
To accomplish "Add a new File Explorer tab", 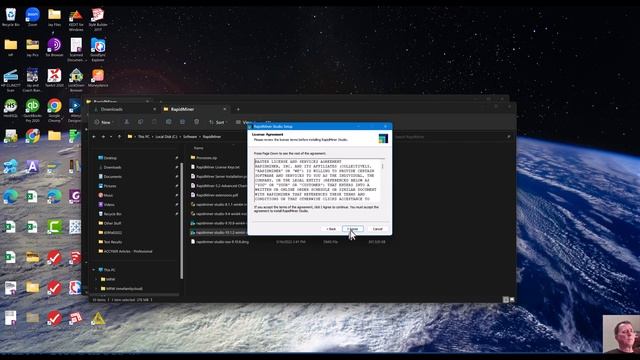I will (238, 109).
